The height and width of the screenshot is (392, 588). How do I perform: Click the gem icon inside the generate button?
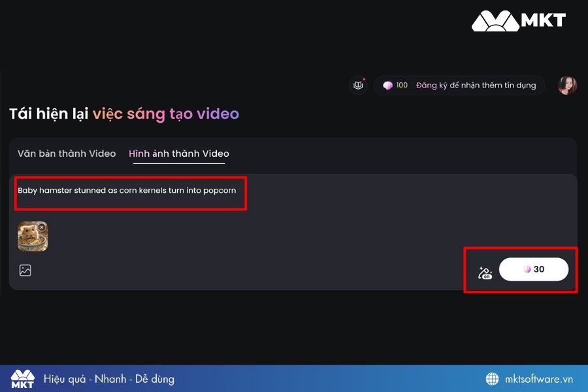point(527,269)
